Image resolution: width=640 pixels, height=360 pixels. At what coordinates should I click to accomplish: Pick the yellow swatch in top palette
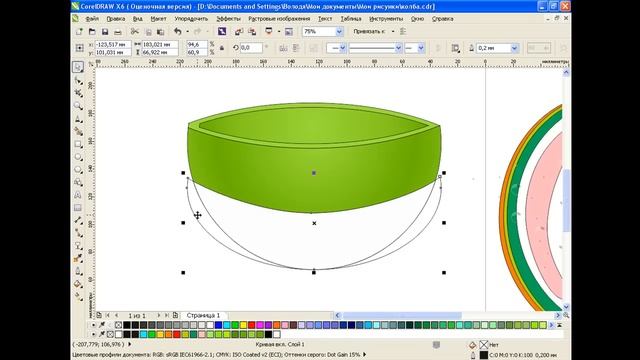[x=243, y=325]
